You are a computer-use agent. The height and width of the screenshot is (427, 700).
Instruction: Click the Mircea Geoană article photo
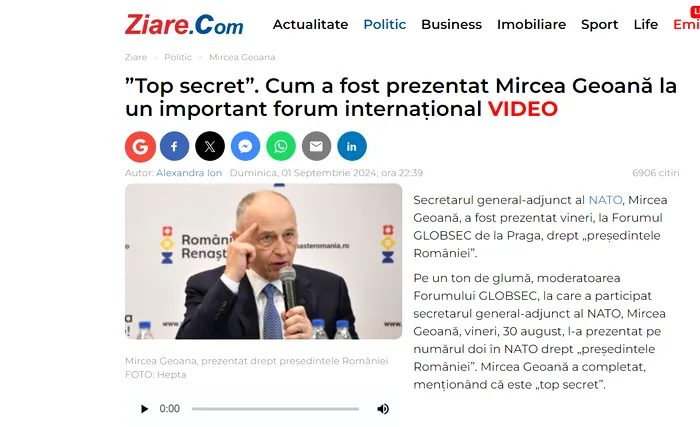tap(263, 261)
